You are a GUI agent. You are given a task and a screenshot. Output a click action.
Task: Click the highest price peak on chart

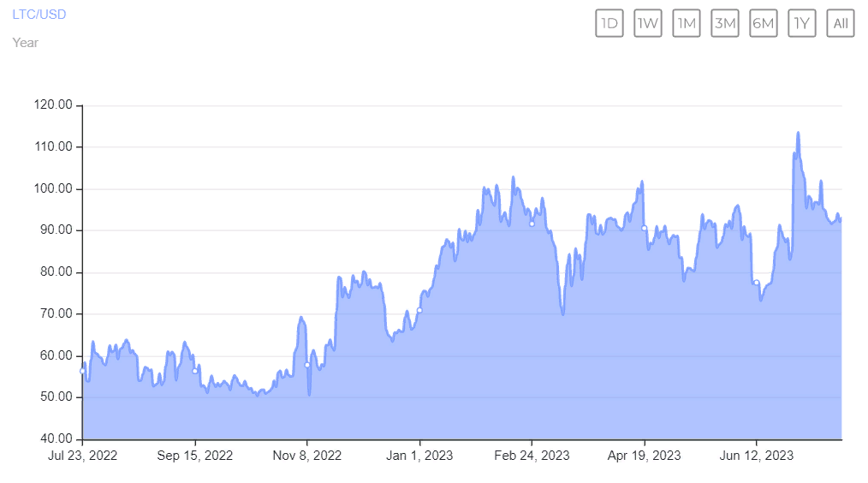tap(798, 134)
